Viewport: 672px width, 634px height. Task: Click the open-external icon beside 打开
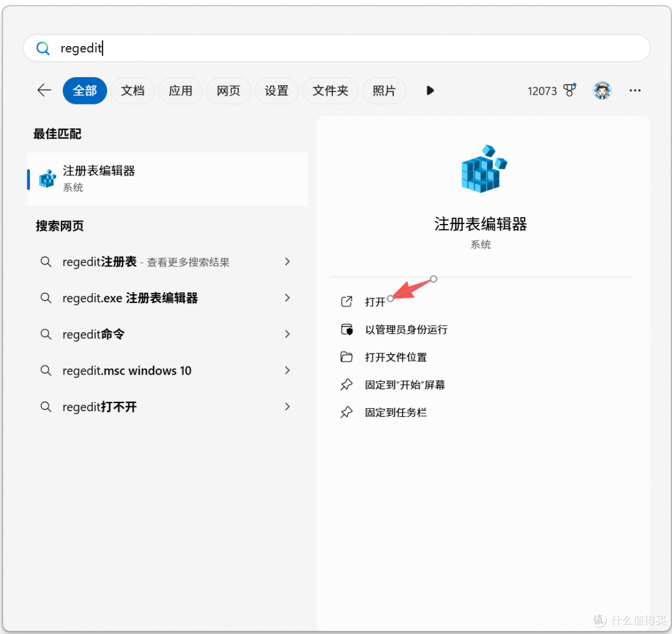point(347,302)
